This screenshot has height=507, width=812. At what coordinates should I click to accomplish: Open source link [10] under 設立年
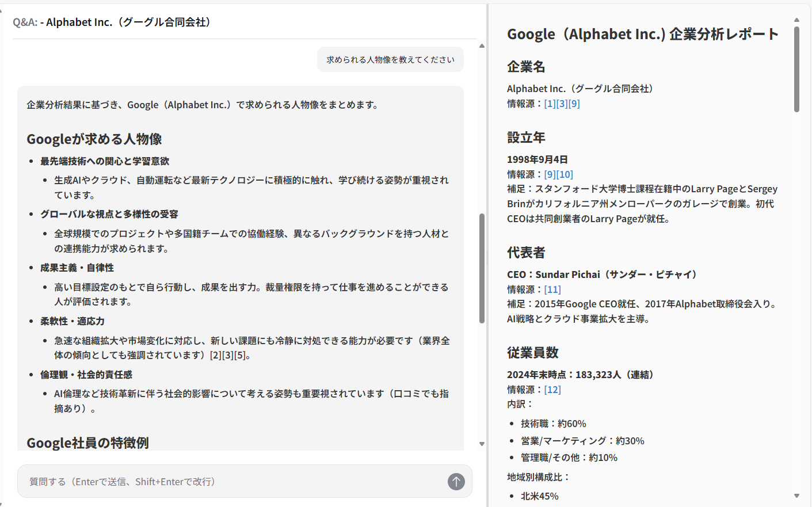(x=565, y=174)
